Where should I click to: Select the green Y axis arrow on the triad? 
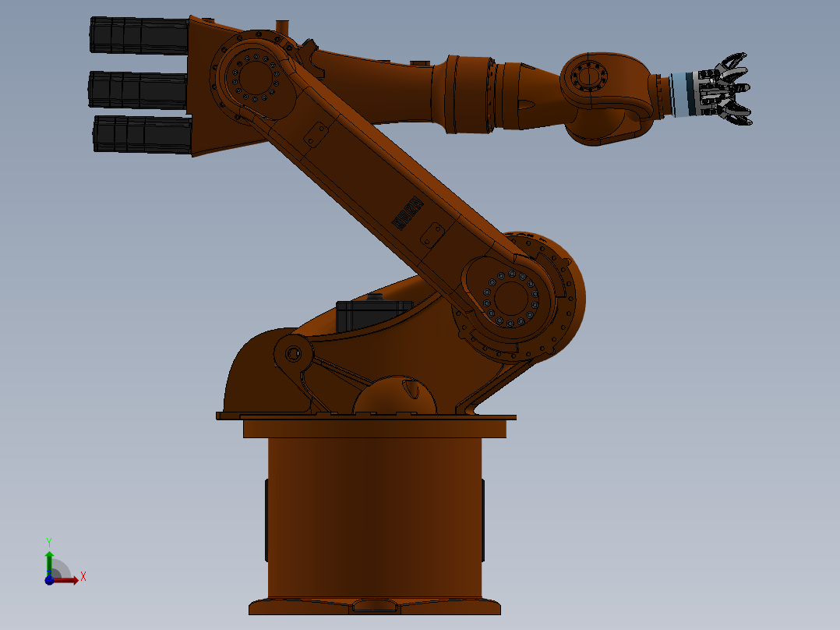pos(49,556)
